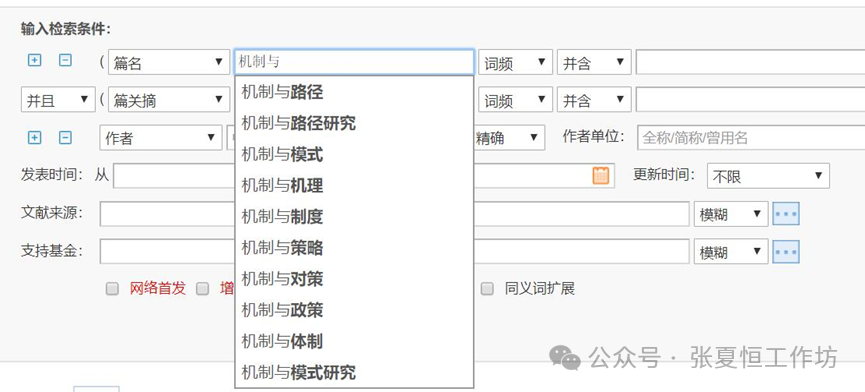Focus the first-row second keyword box after 并含
Viewport: 865px width, 392px height.
[x=750, y=62]
